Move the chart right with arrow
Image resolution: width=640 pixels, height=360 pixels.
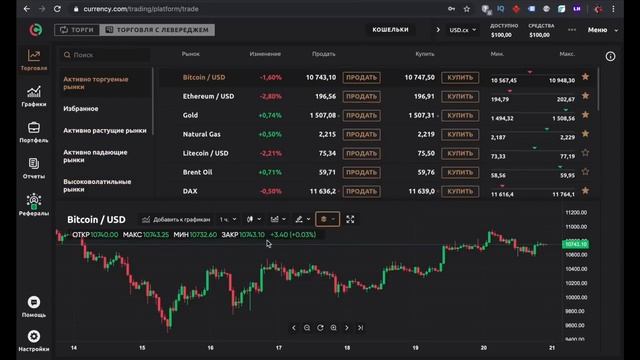click(x=347, y=328)
